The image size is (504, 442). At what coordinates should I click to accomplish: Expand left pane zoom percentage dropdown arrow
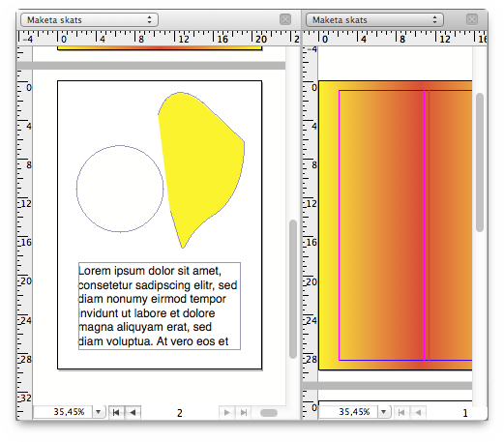(x=99, y=412)
